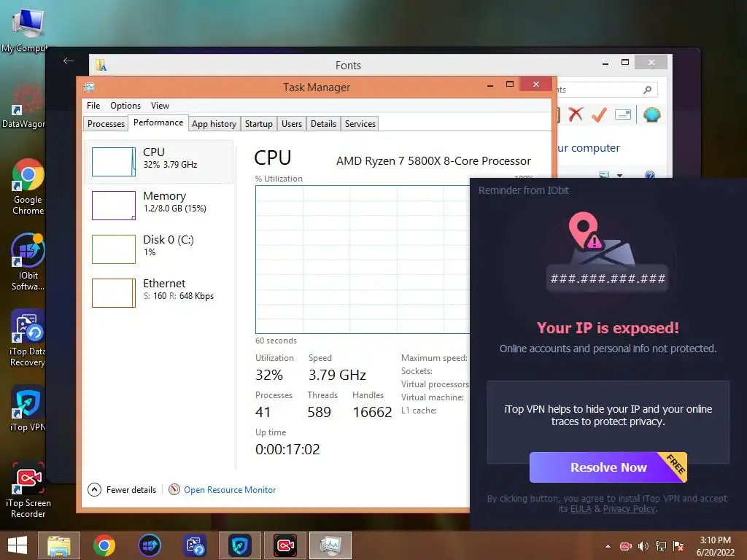Click the Threads value 589

coord(320,412)
